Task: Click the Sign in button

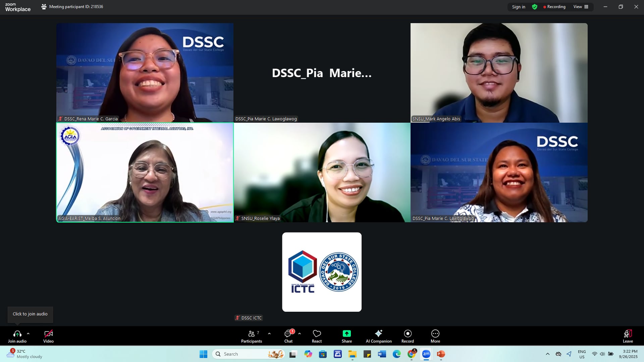Action: click(518, 7)
